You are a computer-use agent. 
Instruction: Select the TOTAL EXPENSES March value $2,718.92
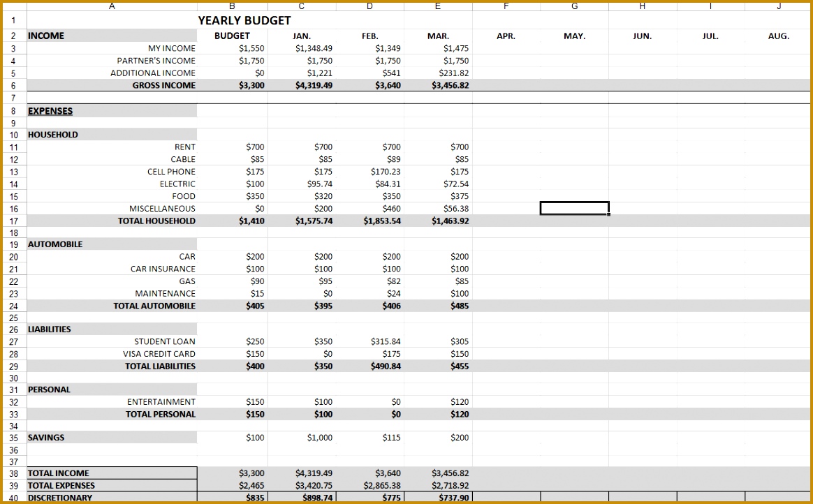(x=439, y=485)
